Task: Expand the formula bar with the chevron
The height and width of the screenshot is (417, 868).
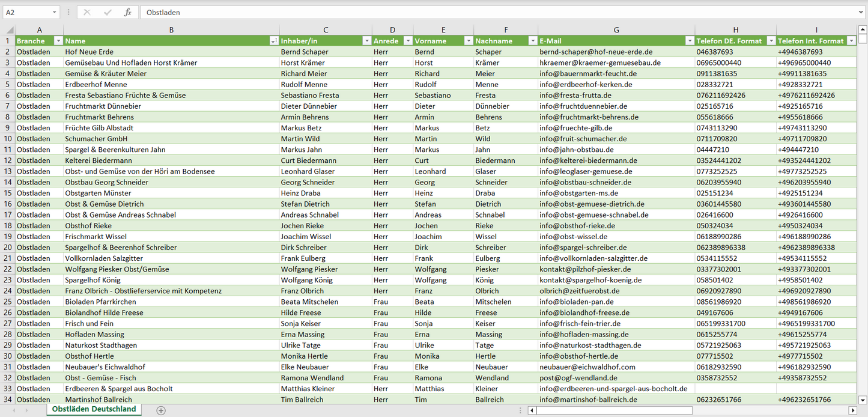Action: [x=861, y=12]
